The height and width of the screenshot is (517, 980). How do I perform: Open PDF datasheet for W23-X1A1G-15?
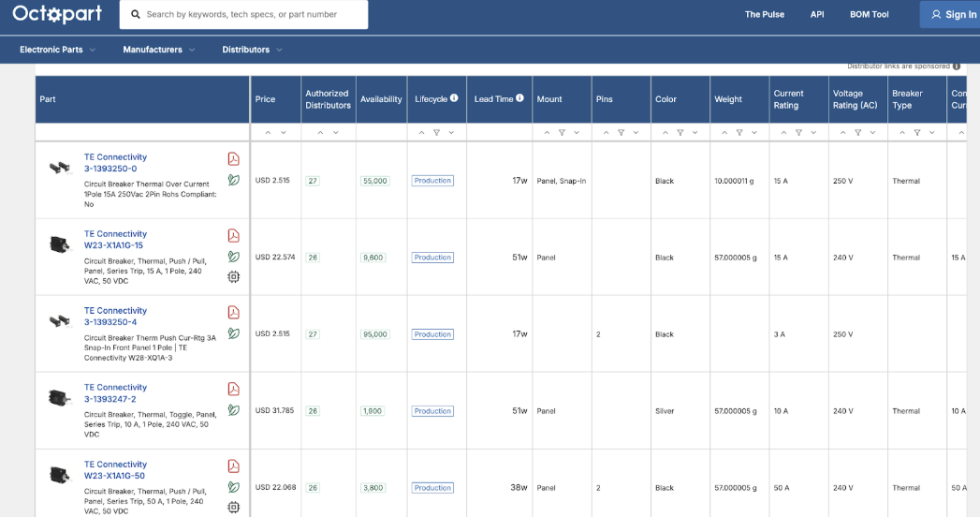click(x=233, y=236)
